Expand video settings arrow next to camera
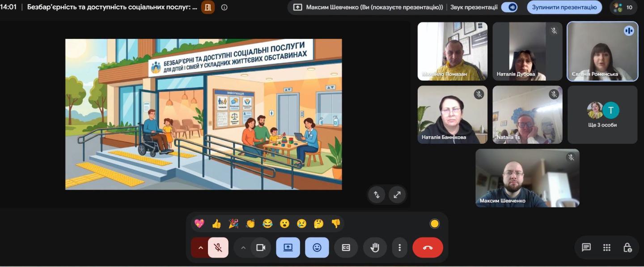Screen dimensions: 644x267 tap(243, 248)
